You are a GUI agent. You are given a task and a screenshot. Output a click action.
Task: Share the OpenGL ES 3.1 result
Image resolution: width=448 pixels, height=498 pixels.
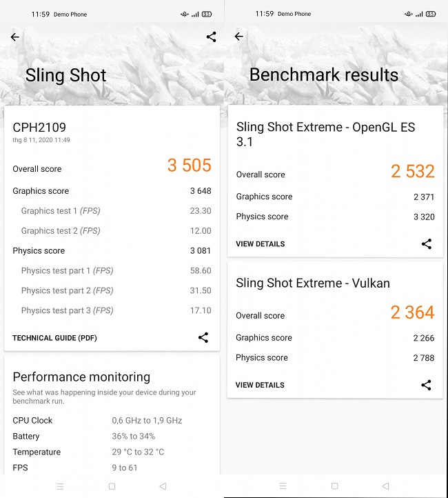pyautogui.click(x=426, y=243)
